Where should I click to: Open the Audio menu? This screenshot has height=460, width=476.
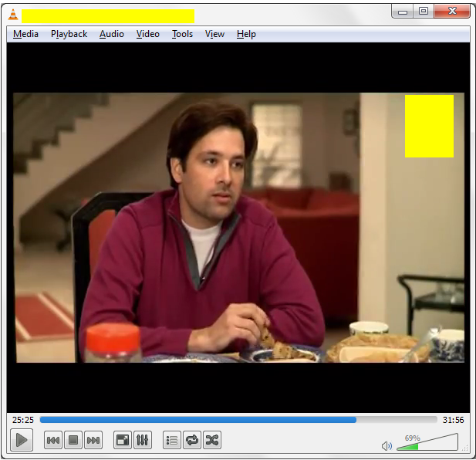112,34
